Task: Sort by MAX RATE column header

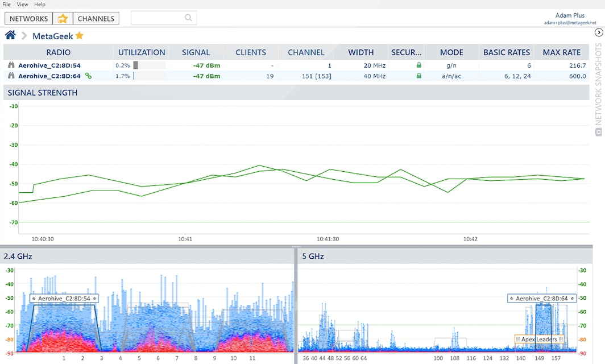Action: (x=561, y=52)
